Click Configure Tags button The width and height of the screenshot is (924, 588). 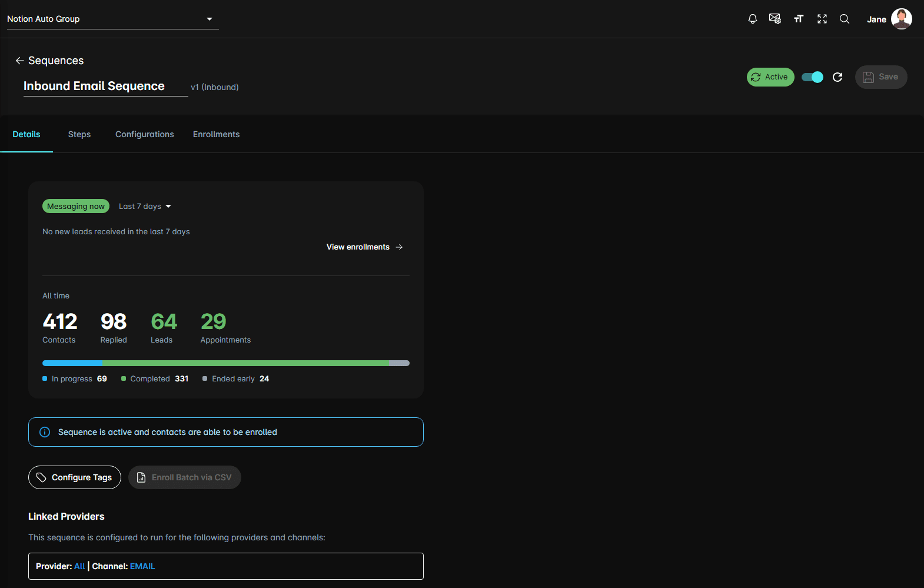[75, 477]
